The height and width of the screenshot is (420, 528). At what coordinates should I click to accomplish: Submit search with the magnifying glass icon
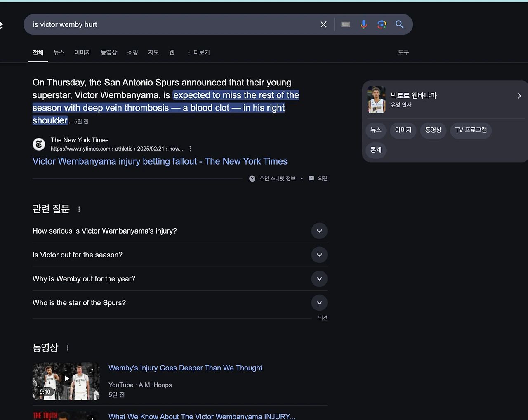(x=399, y=25)
